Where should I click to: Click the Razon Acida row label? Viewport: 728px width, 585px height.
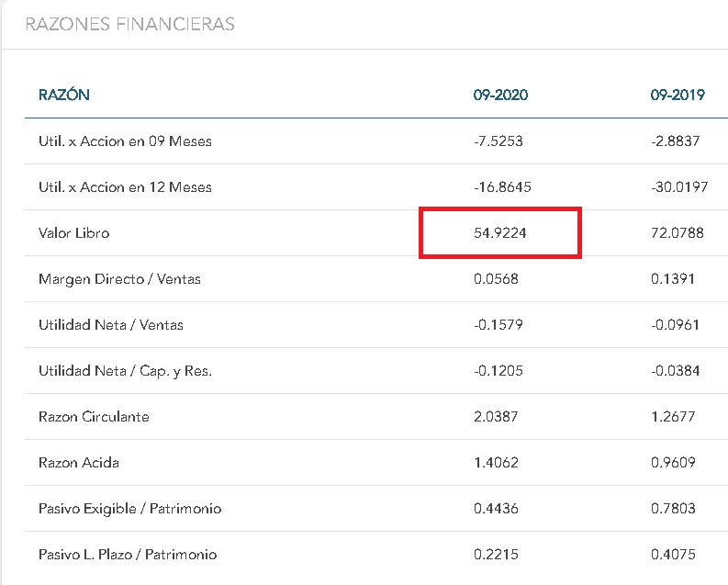79,463
